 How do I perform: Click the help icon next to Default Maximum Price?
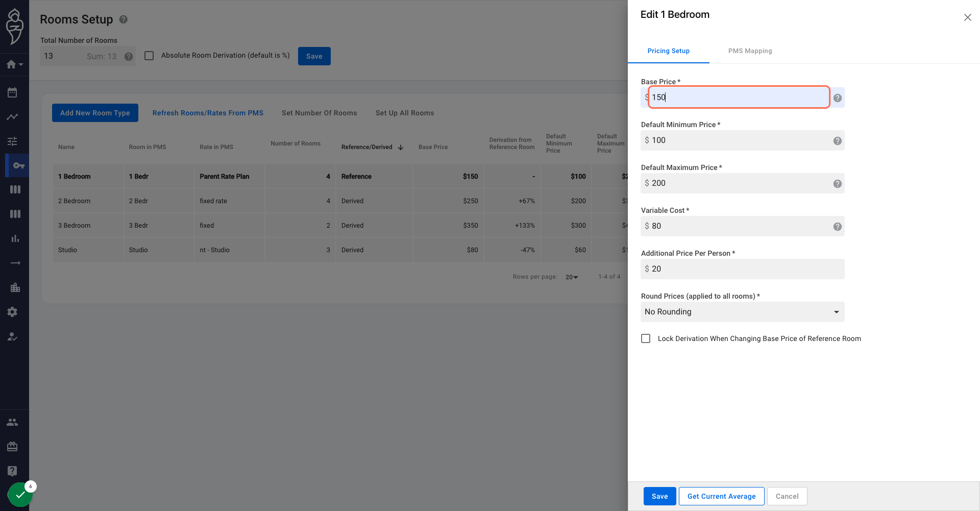[x=838, y=184]
